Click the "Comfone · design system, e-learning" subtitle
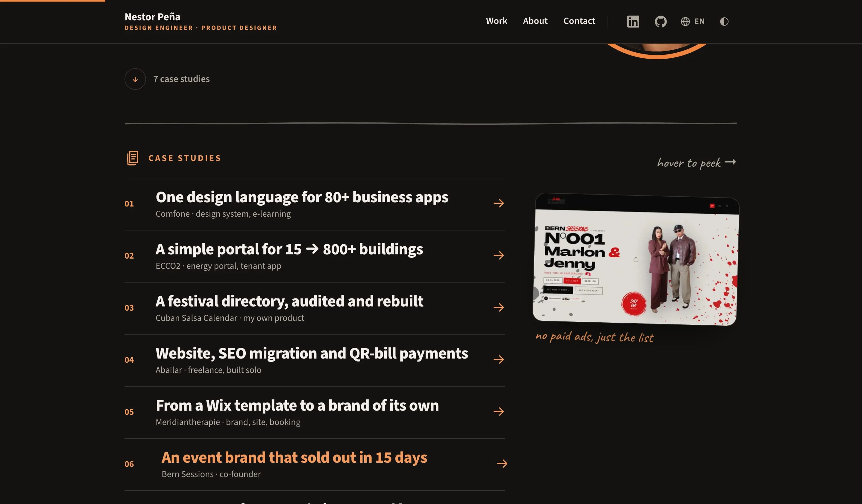The image size is (862, 504). click(x=223, y=214)
